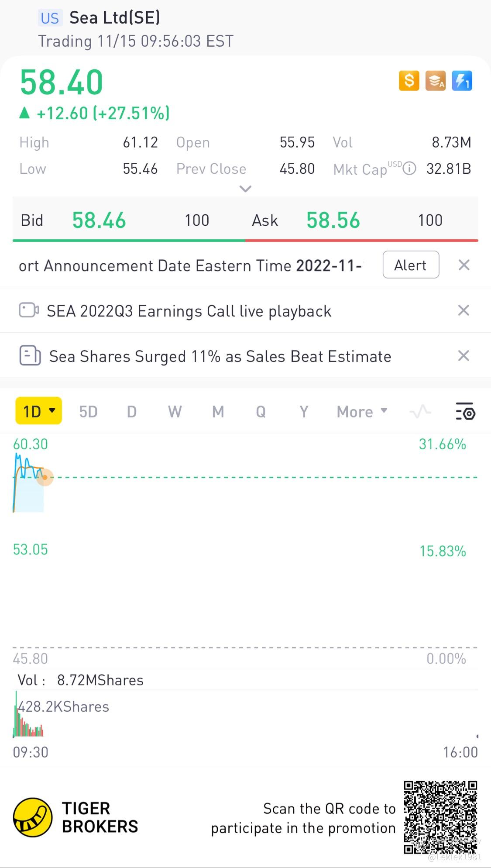Dismiss the Earnings Call playback banner
491x868 pixels.
464,310
